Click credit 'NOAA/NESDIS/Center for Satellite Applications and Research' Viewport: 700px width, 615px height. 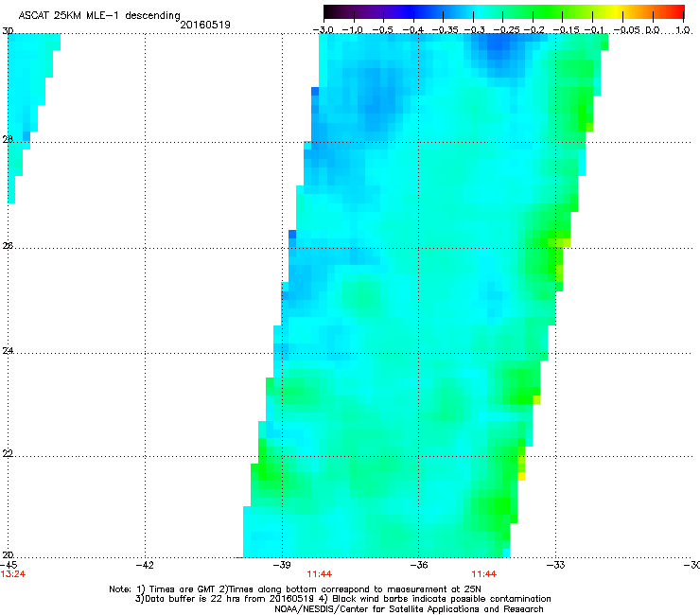[x=409, y=609]
